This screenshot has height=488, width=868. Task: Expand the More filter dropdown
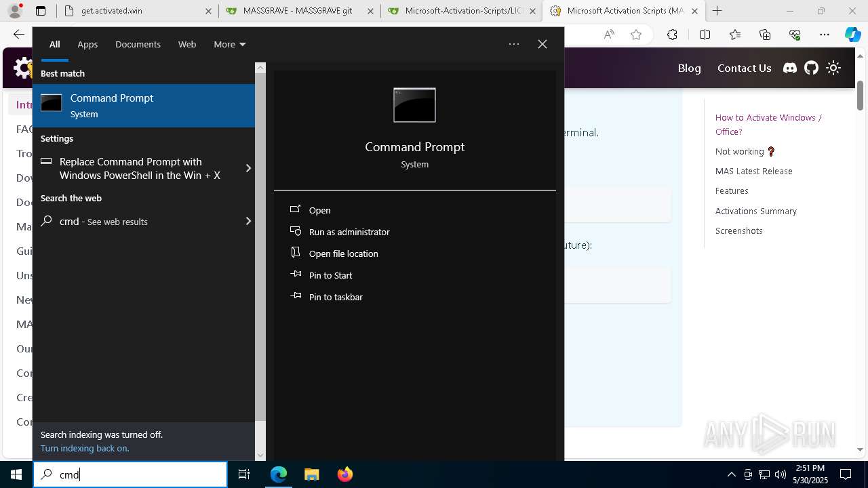point(229,44)
